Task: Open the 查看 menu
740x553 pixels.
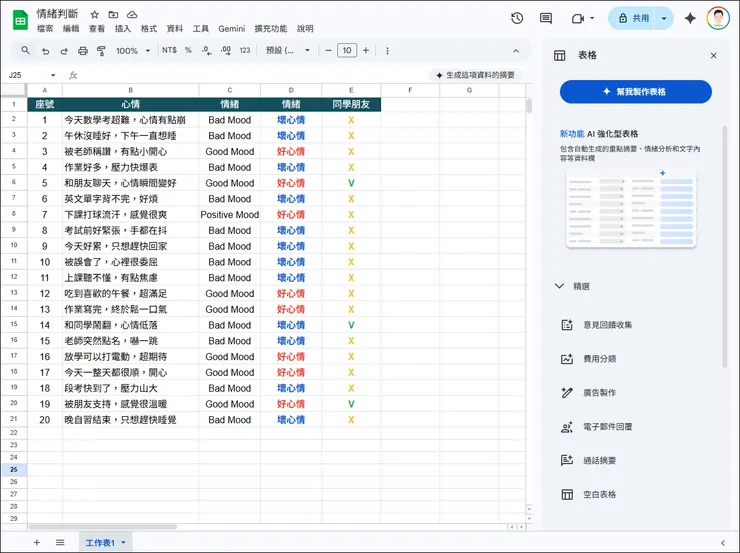Action: coord(97,29)
